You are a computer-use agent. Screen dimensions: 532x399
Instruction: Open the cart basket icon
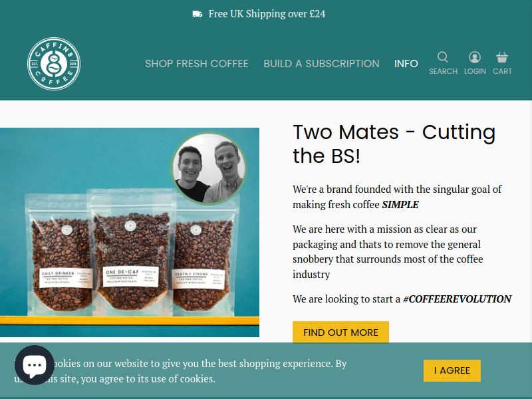[x=502, y=57]
